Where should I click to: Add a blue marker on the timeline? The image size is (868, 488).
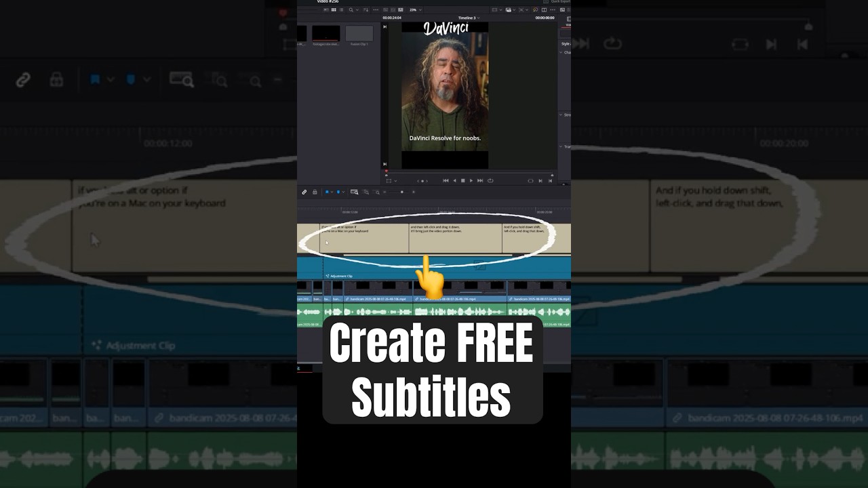pos(338,192)
